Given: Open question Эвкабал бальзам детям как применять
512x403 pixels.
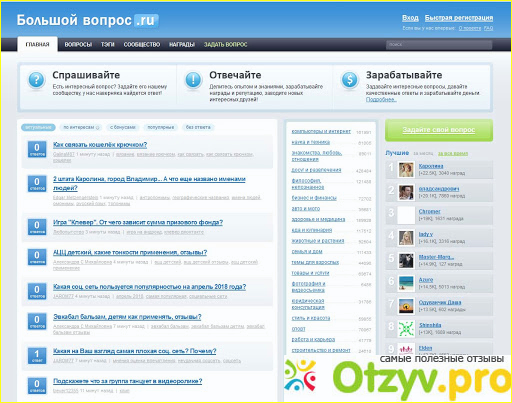Looking at the screenshot, I should click(x=127, y=317).
